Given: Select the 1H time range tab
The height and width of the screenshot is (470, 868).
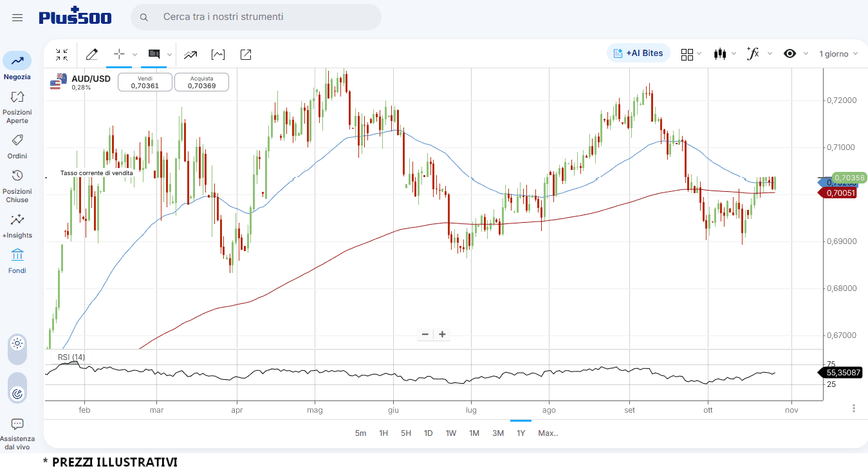Looking at the screenshot, I should (383, 433).
